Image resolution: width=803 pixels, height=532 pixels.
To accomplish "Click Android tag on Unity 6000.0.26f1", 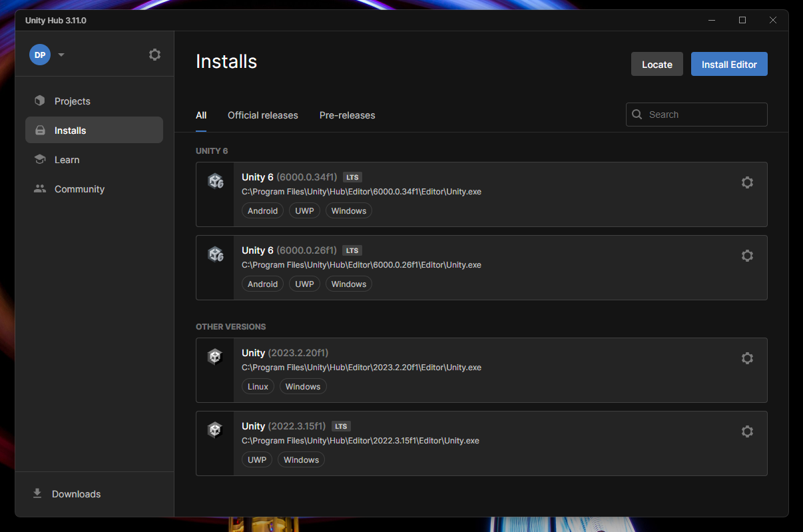I will [263, 284].
